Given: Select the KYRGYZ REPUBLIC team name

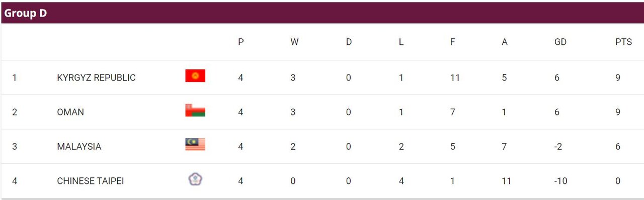Looking at the screenshot, I should tap(97, 78).
